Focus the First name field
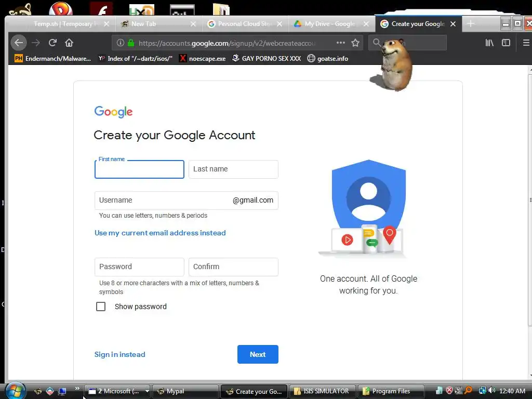Viewport: 532px width, 399px height. tap(139, 169)
